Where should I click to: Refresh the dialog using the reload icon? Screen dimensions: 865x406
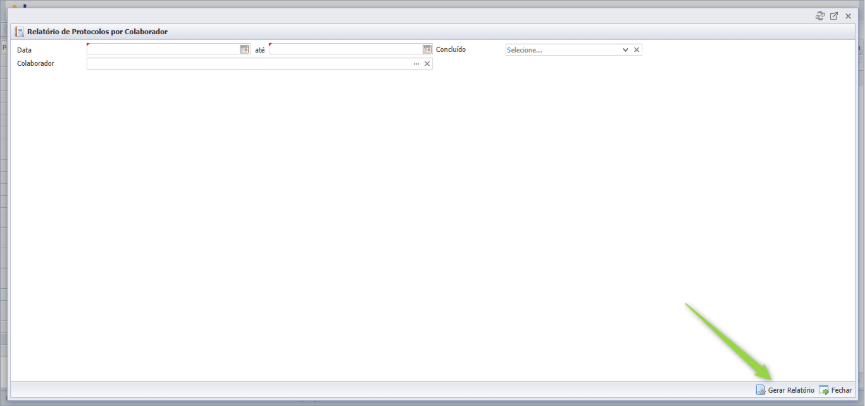click(x=820, y=16)
